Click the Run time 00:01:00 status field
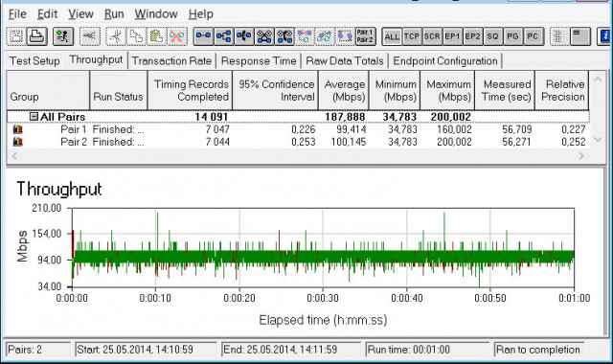 [x=427, y=349]
